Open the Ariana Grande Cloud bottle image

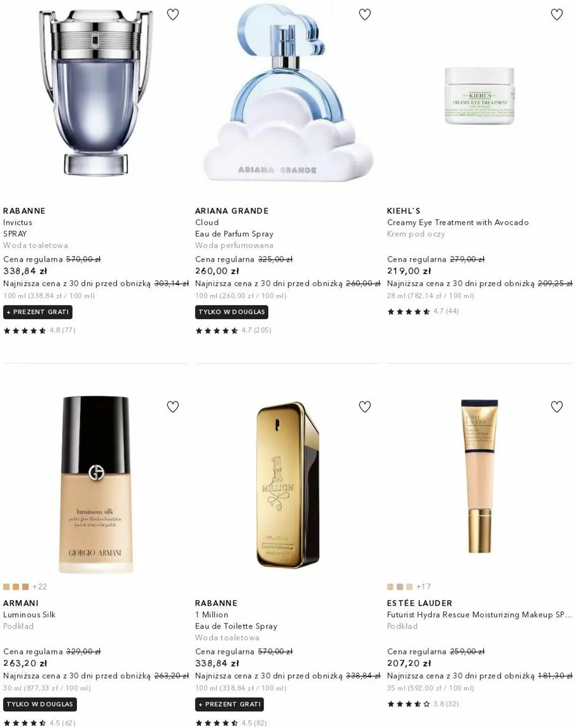(x=288, y=92)
